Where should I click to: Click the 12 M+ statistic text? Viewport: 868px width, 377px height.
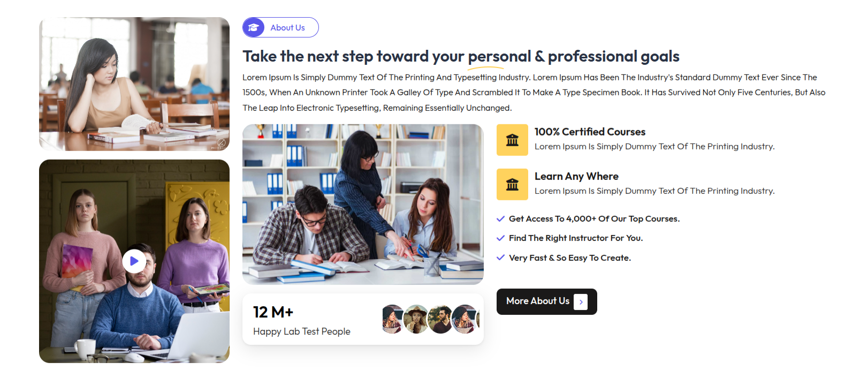(273, 312)
